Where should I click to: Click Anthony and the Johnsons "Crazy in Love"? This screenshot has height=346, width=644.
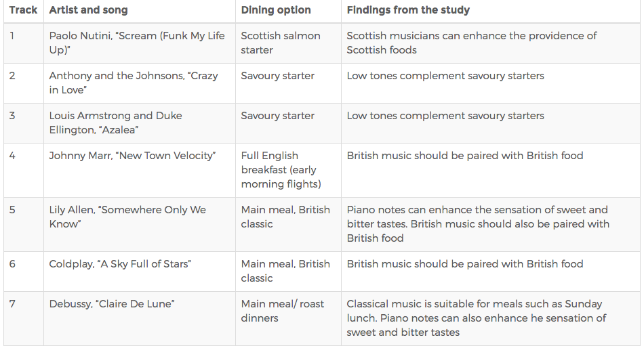coord(134,83)
